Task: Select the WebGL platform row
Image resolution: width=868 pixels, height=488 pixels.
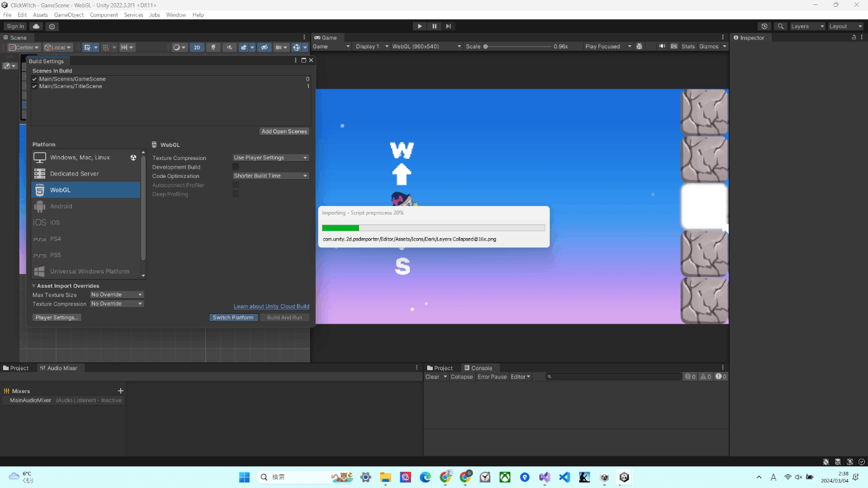Action: pos(86,190)
